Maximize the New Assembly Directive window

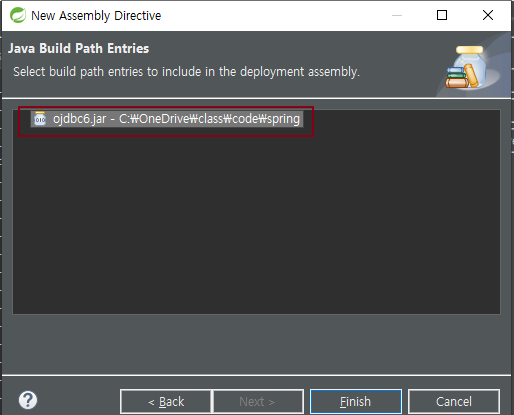(442, 15)
